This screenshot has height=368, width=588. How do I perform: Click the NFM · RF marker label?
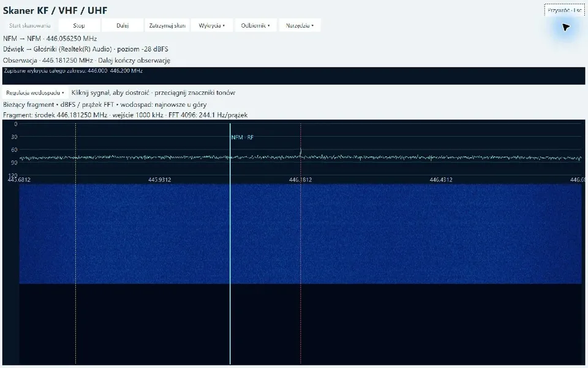point(243,137)
